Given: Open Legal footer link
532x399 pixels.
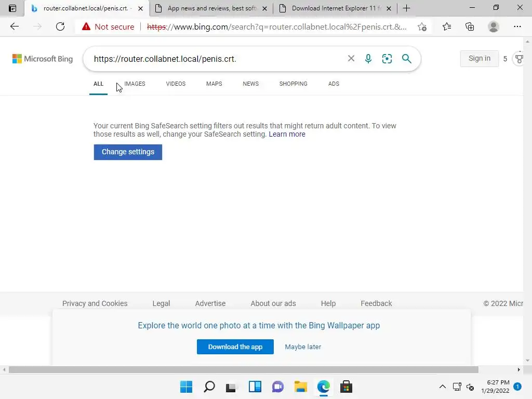Looking at the screenshot, I should coord(161,303).
